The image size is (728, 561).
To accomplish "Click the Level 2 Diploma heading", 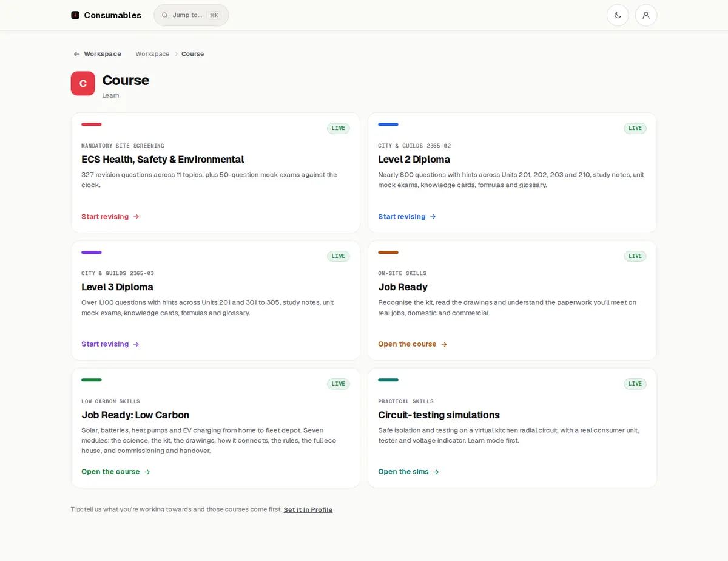I will [414, 160].
